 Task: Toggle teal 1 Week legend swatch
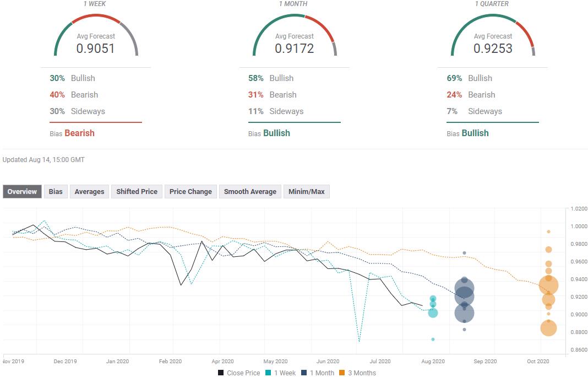pos(268,373)
